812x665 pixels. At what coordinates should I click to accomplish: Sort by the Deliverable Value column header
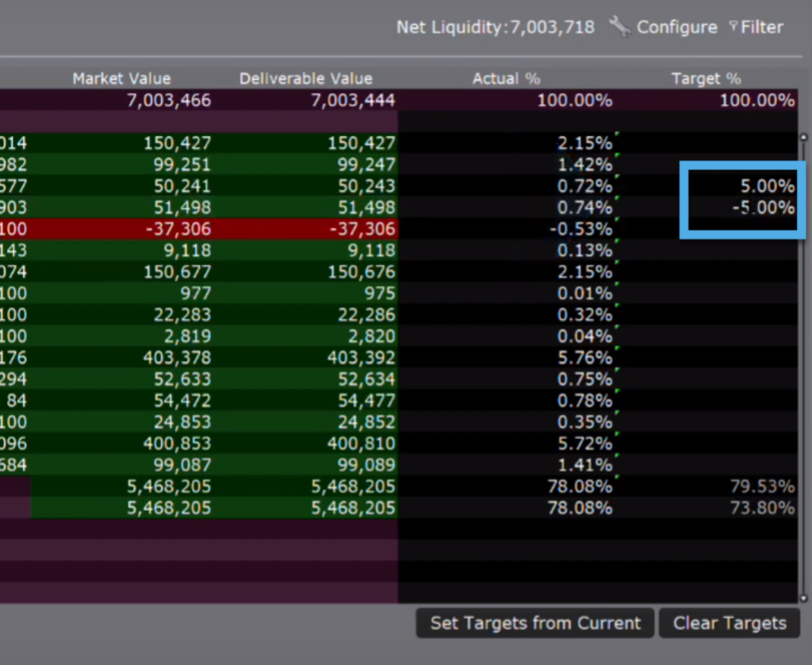point(305,79)
